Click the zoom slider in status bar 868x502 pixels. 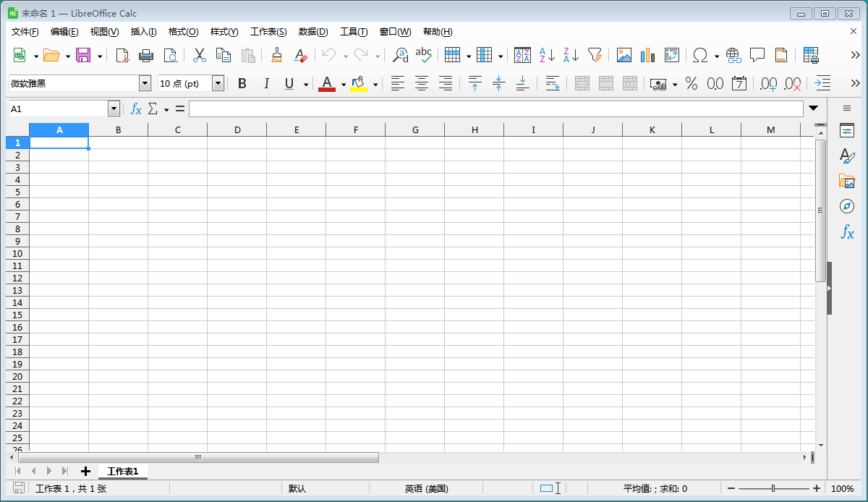click(773, 489)
